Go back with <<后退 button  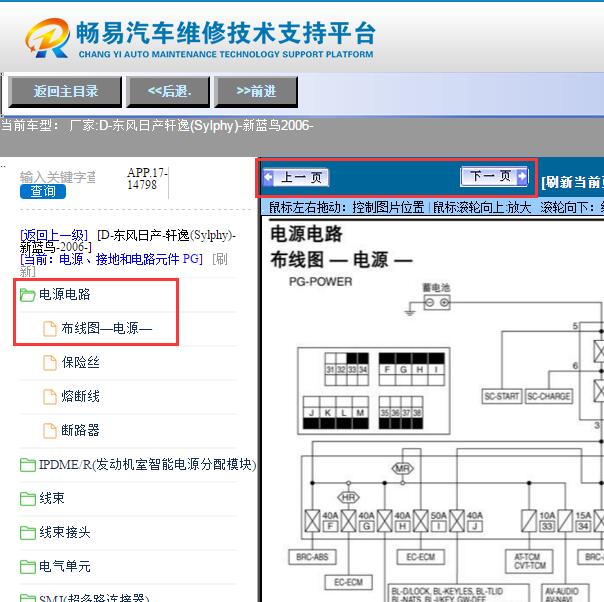168,92
